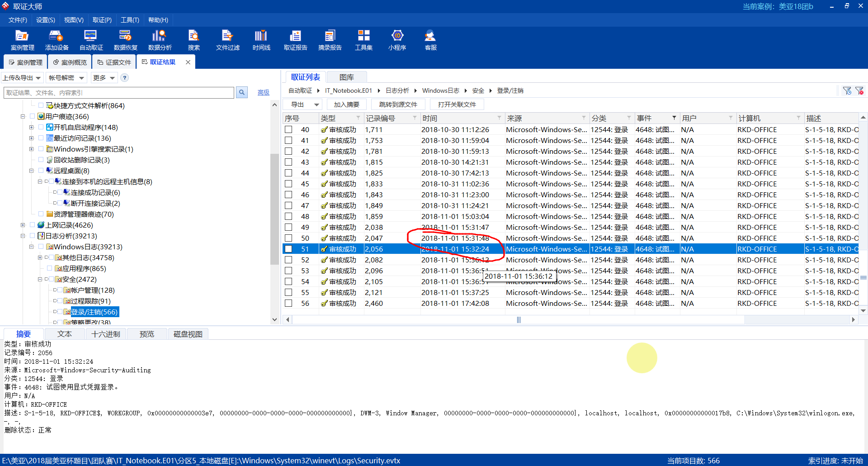Click the 记录编号 column filter icon
This screenshot has width=868, height=466.
[x=415, y=118]
